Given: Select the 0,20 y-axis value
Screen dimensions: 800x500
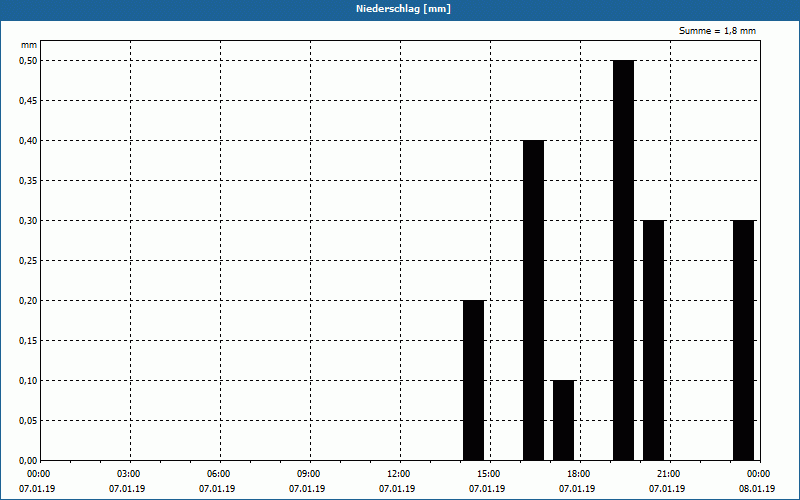Looking at the screenshot, I should pos(28,301).
